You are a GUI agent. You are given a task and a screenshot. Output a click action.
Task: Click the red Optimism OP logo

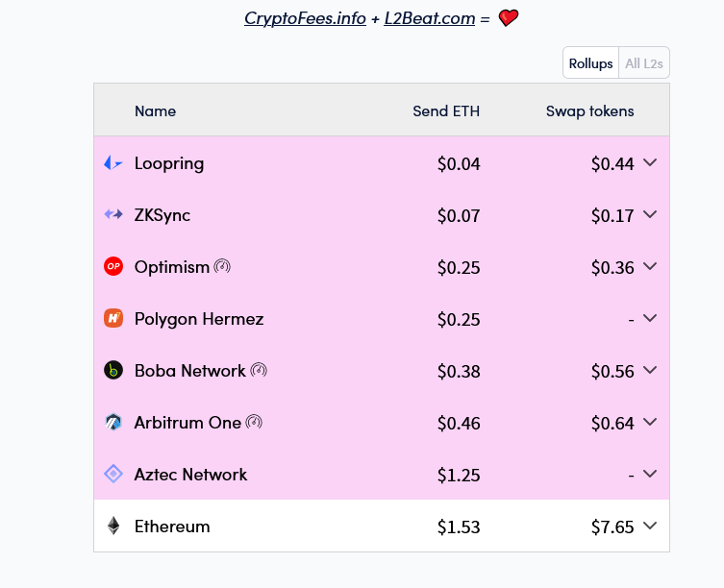coord(113,266)
